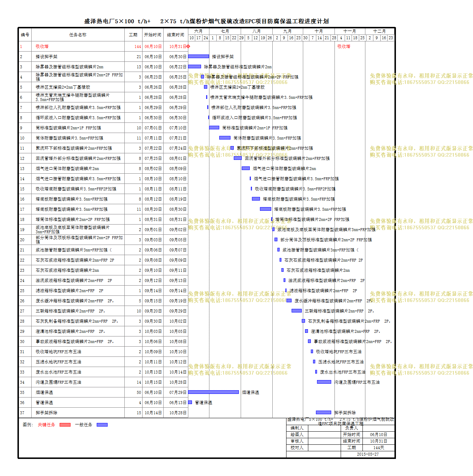This screenshot has width=473, height=476.
Task: Click the 144天 duration value in title block
Action: (379, 448)
